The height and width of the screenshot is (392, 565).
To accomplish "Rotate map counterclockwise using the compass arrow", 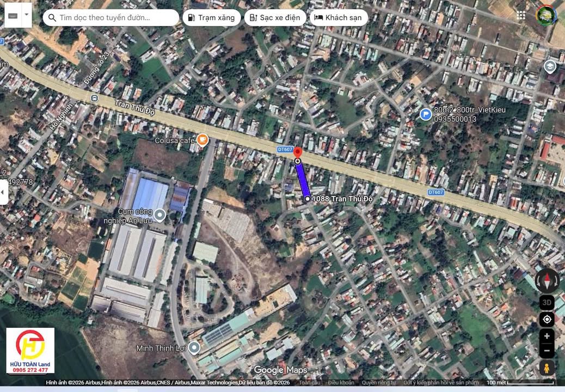I will (537, 281).
